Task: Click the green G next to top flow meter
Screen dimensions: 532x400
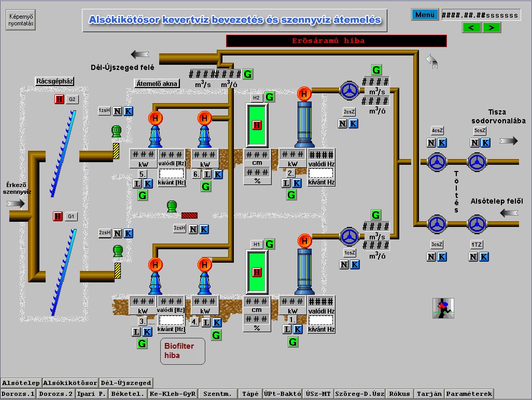Action: pyautogui.click(x=248, y=74)
